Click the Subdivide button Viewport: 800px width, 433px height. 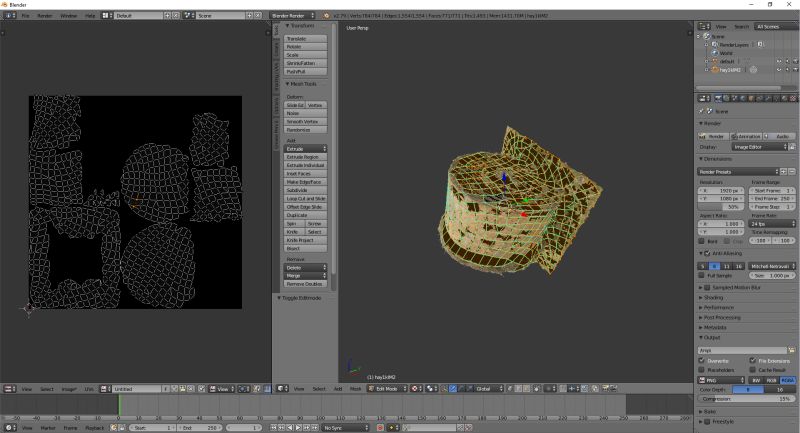(x=305, y=190)
